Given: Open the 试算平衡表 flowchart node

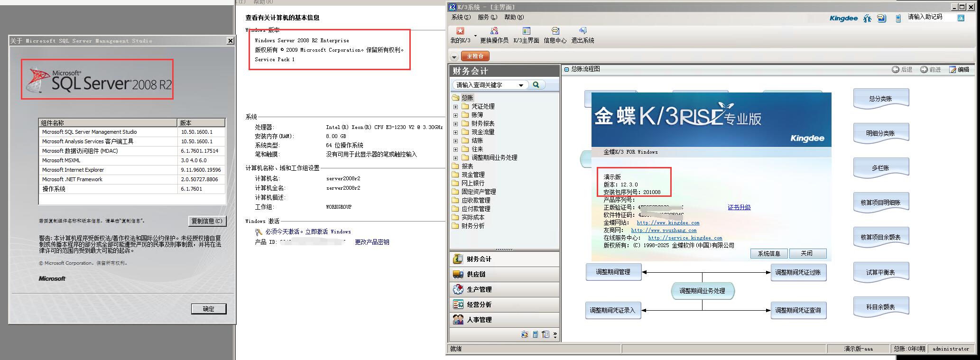Looking at the screenshot, I should tap(881, 272).
